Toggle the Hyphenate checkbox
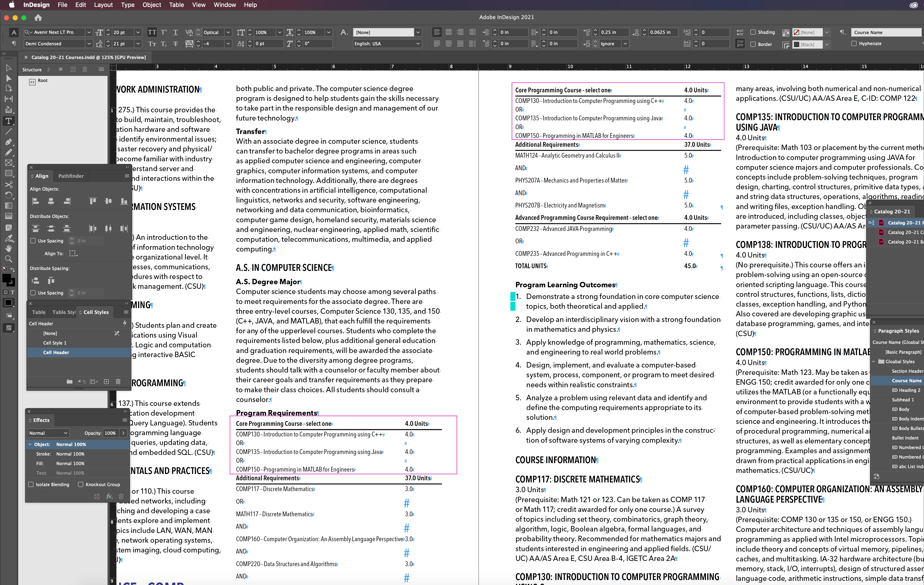924x585 pixels. pos(854,43)
